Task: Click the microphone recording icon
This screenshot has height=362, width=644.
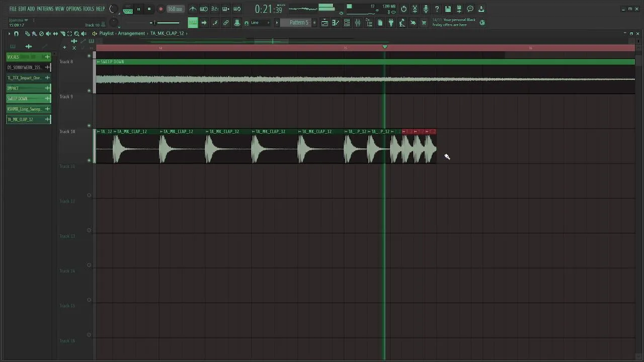Action: point(426,9)
